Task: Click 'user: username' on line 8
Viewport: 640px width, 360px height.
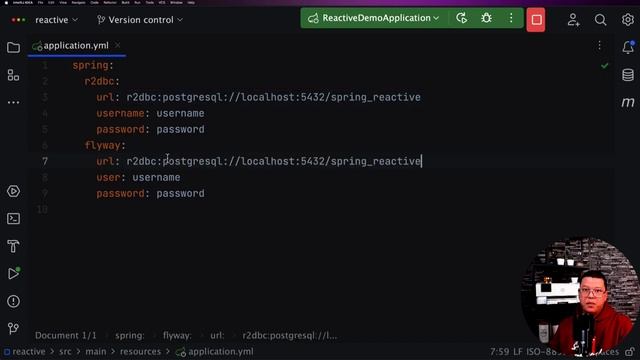Action: (138, 177)
